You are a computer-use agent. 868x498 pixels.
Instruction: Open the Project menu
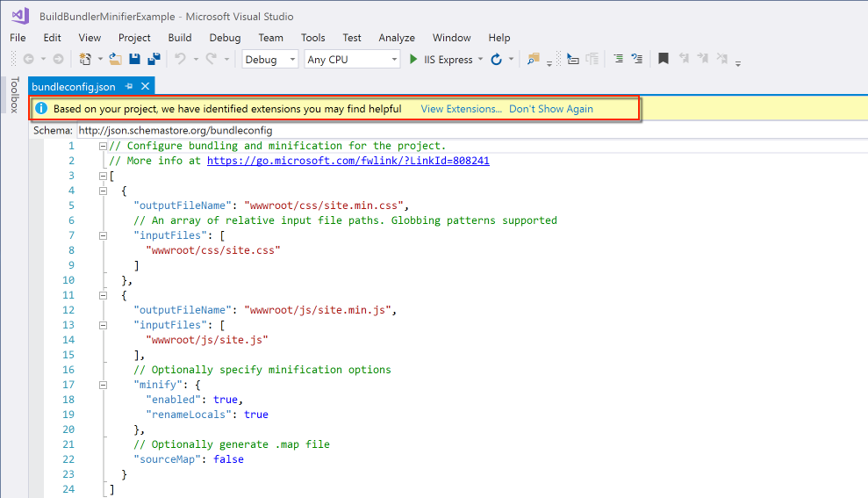tap(134, 38)
